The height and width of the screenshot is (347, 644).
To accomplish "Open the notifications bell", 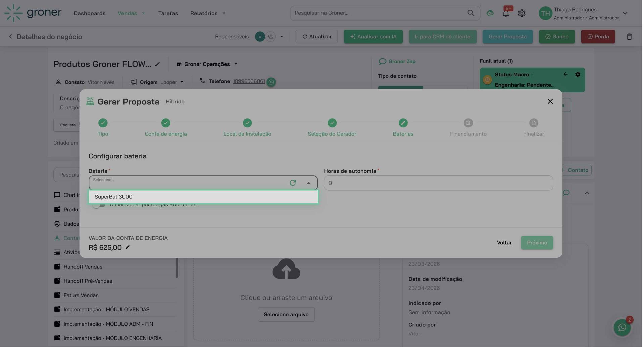I will tap(505, 13).
